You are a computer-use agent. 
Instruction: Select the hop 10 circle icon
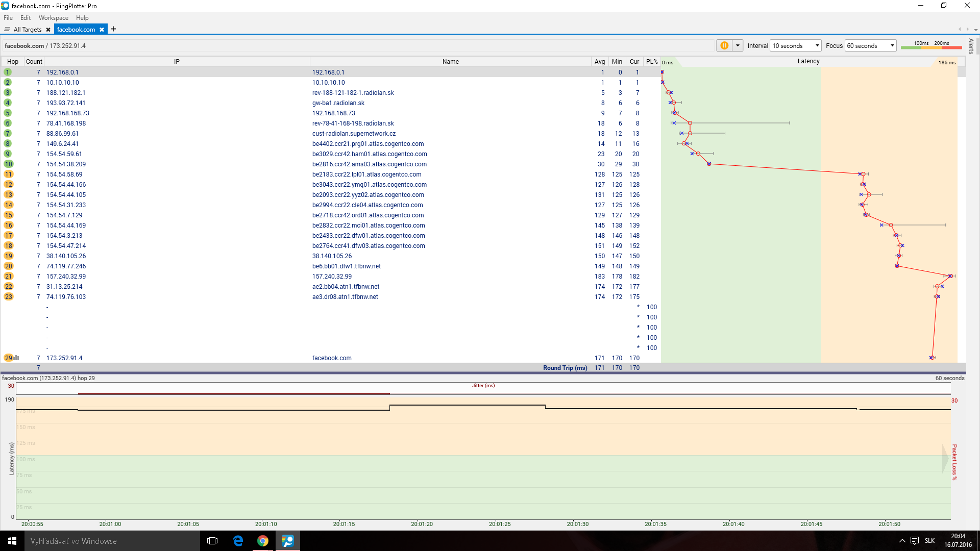coord(8,164)
